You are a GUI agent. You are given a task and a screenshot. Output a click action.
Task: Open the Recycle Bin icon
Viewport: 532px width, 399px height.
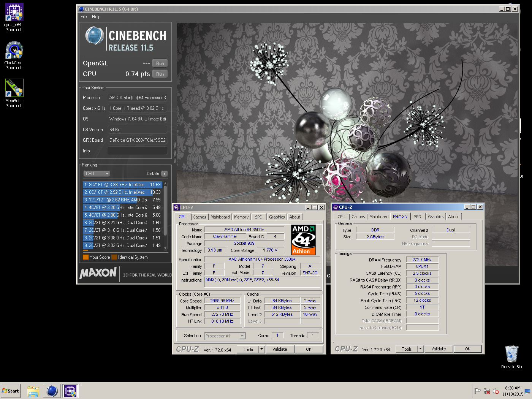511,356
